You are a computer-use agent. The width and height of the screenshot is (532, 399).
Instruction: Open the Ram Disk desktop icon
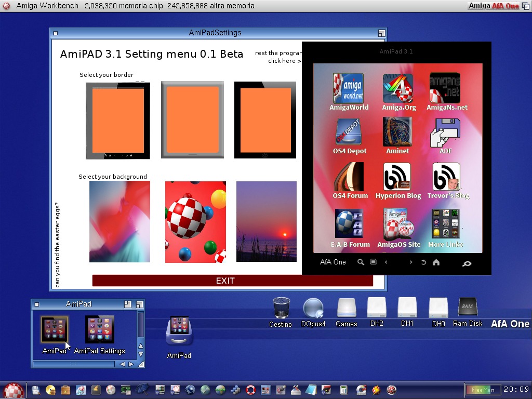click(467, 308)
